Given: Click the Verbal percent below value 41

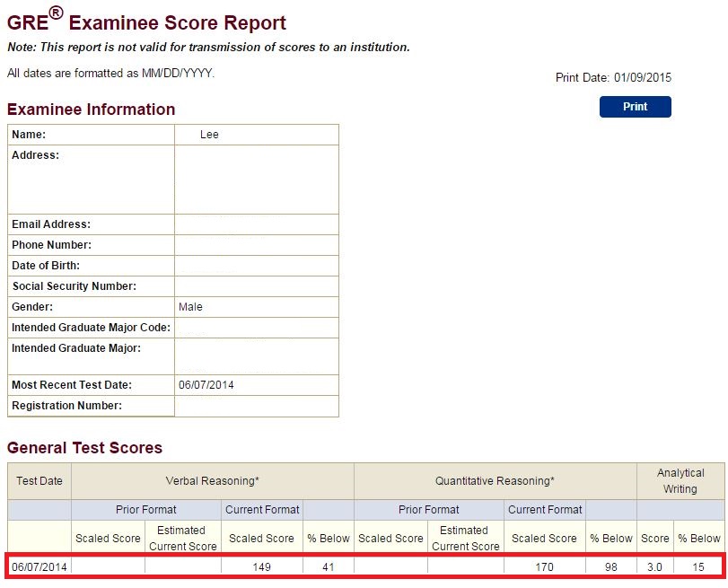Looking at the screenshot, I should click(x=329, y=567).
